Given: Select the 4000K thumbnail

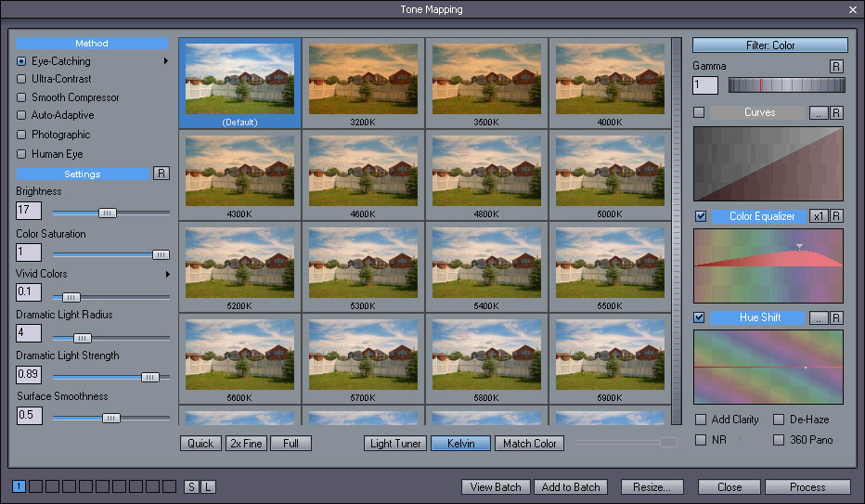Looking at the screenshot, I should [610, 84].
